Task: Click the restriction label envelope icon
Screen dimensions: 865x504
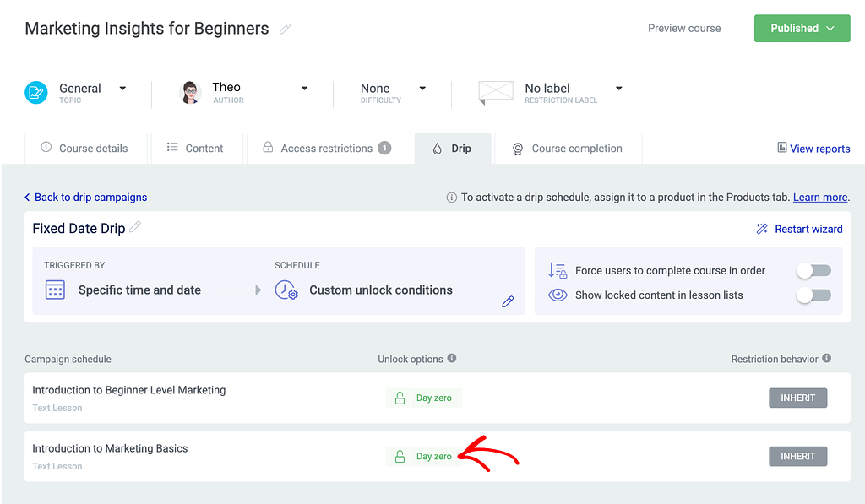Action: point(495,92)
